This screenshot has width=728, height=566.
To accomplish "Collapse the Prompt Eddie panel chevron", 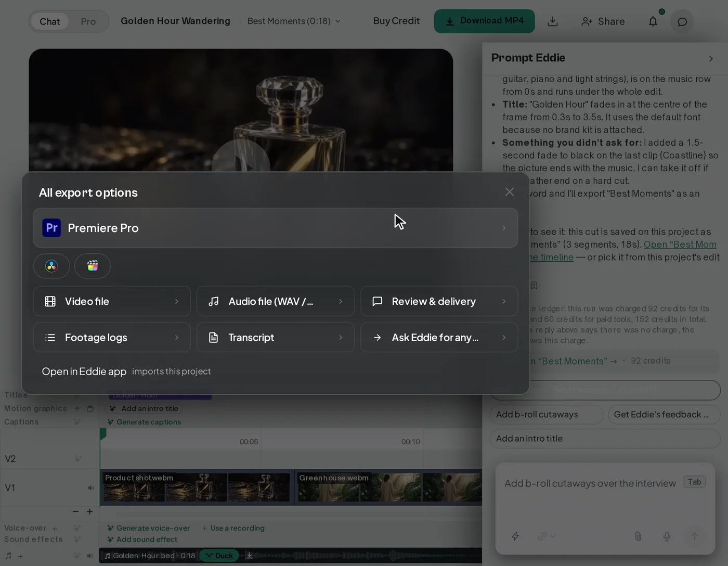I will [x=711, y=58].
